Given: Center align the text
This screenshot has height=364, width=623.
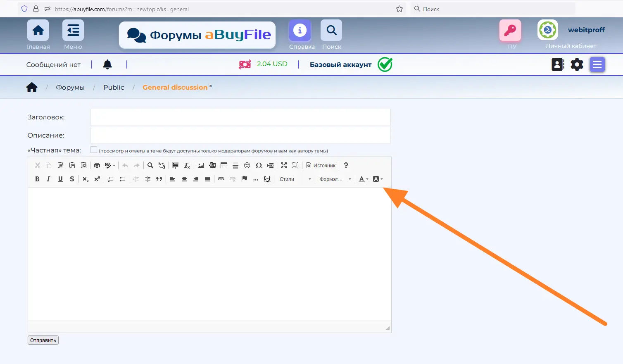Looking at the screenshot, I should click(x=184, y=179).
